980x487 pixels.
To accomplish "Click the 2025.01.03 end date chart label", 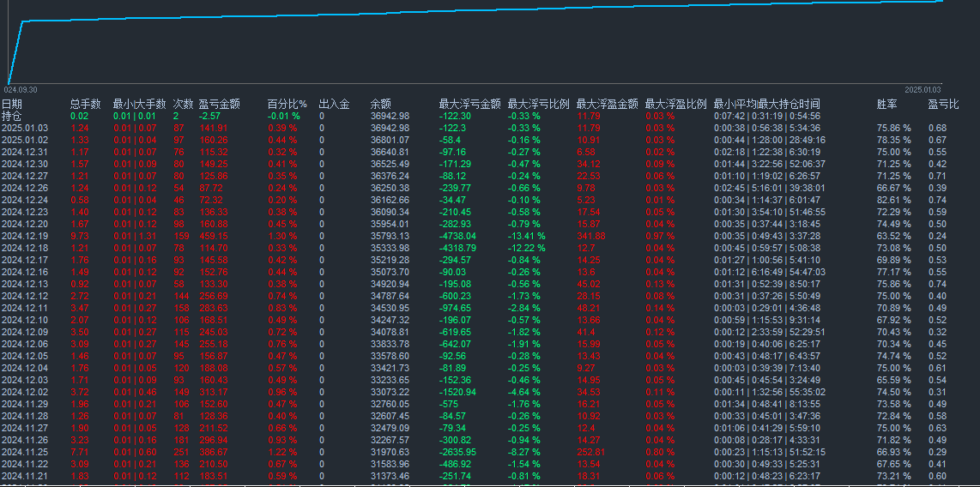I will [923, 89].
